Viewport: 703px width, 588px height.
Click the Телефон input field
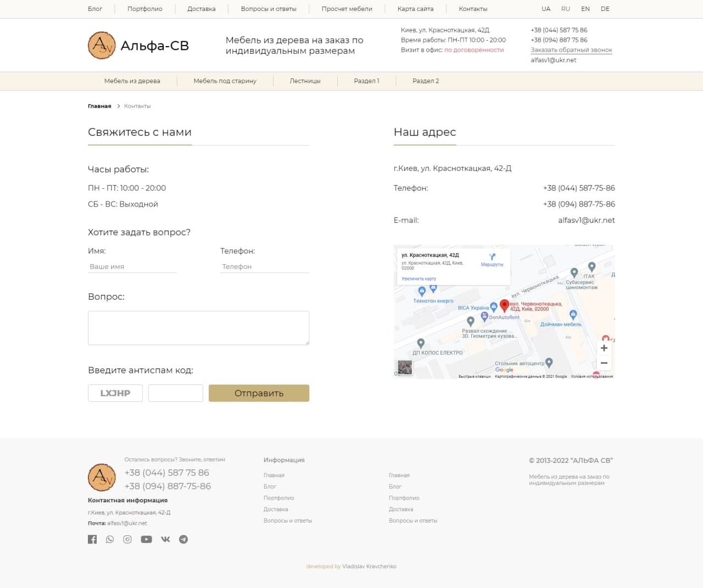click(x=265, y=266)
